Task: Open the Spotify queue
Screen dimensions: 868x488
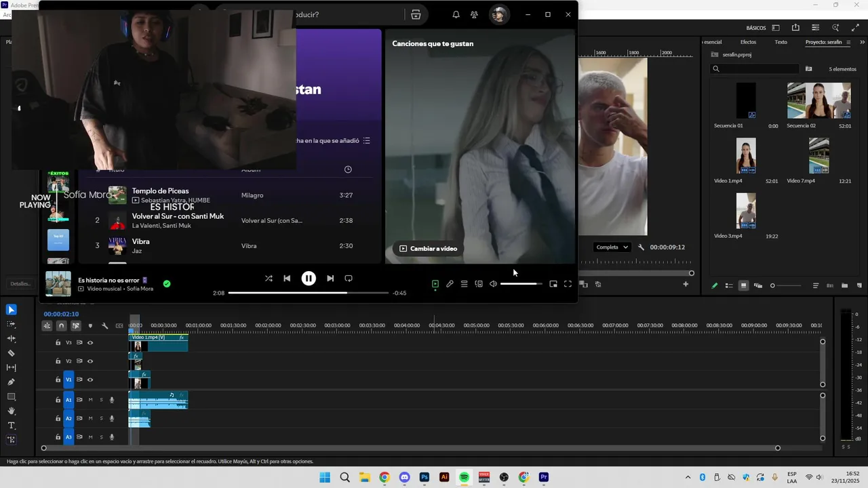Action: coord(464,284)
